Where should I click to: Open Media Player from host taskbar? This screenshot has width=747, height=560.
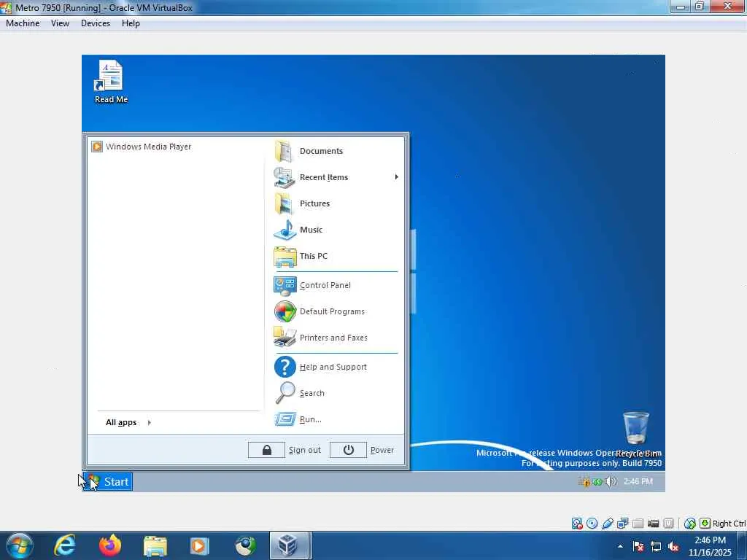click(x=200, y=546)
